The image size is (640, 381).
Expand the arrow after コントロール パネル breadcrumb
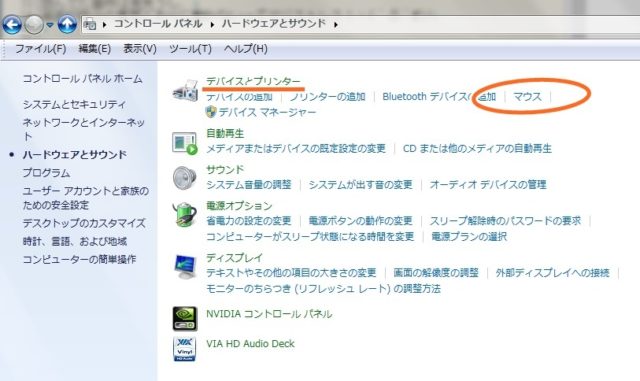(212, 25)
